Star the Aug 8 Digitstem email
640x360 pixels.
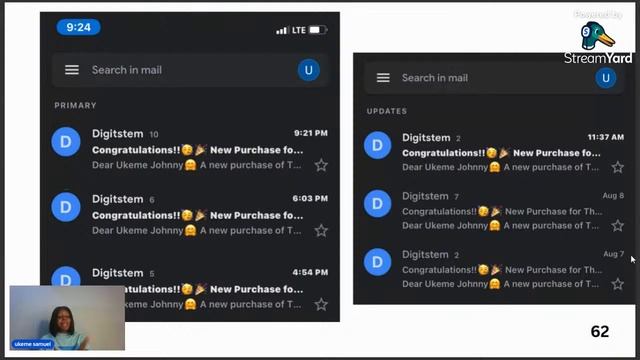click(618, 225)
